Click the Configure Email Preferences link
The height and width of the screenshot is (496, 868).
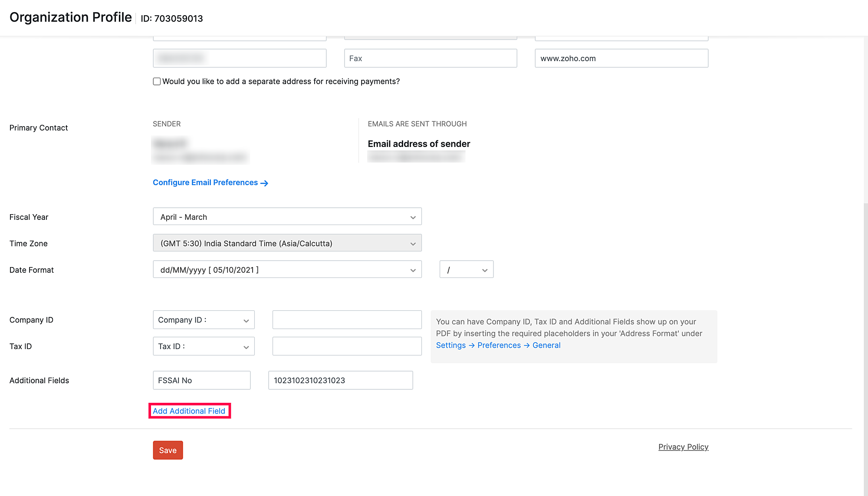205,183
